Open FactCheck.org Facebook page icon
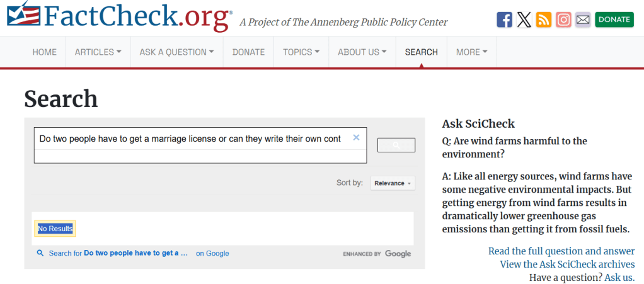The height and width of the screenshot is (284, 644). coord(504,20)
